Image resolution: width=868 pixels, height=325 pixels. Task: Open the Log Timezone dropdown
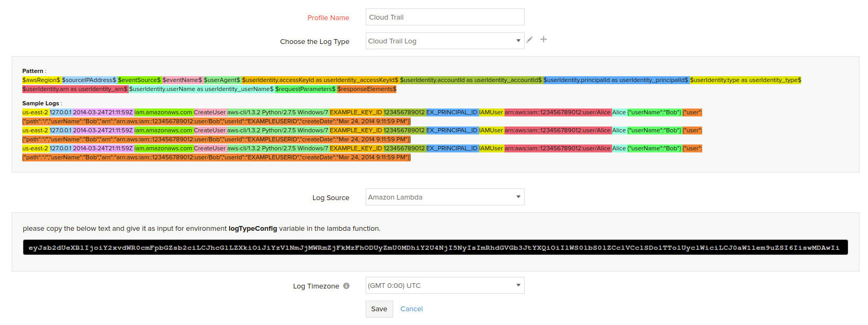[445, 285]
